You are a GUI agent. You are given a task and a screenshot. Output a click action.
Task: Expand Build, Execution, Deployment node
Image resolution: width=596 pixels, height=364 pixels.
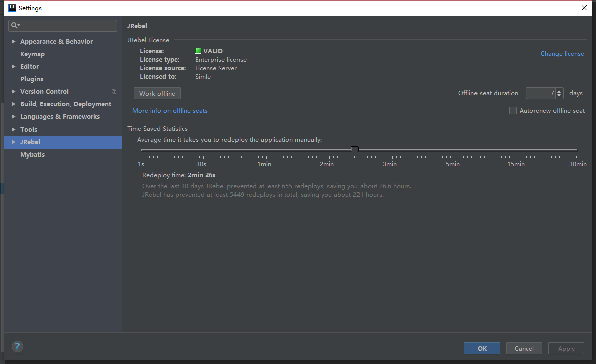point(13,104)
